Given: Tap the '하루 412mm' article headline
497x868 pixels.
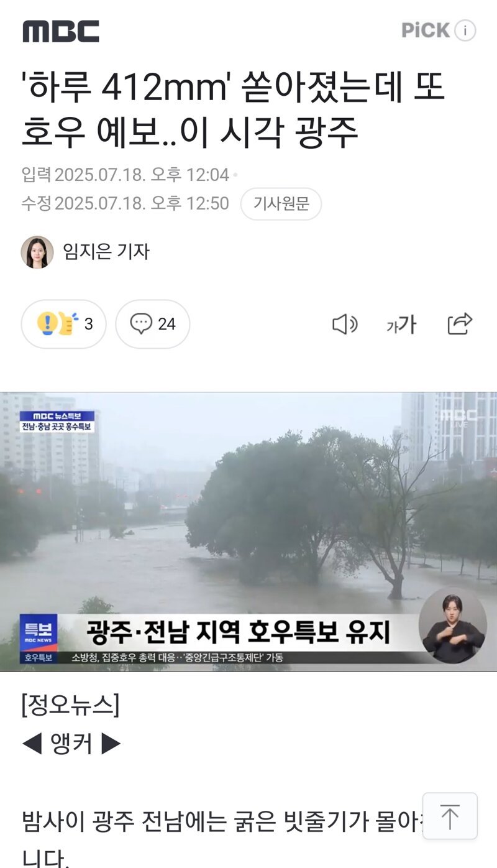Looking at the screenshot, I should pos(234,111).
